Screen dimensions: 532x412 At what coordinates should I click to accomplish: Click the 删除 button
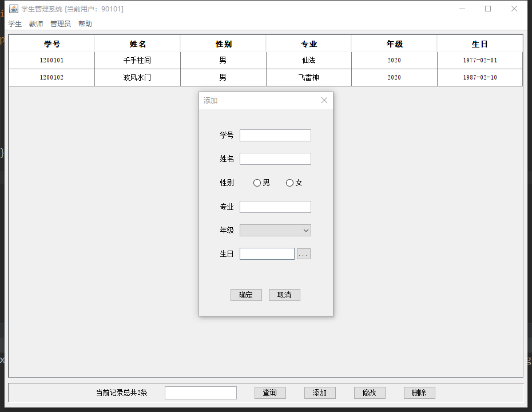pyautogui.click(x=419, y=393)
